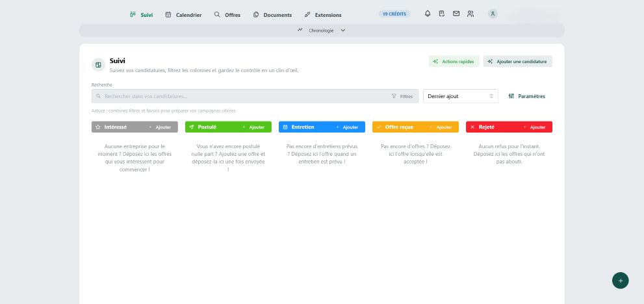
Task: Click the Suivi board icon beside title
Action: [98, 65]
